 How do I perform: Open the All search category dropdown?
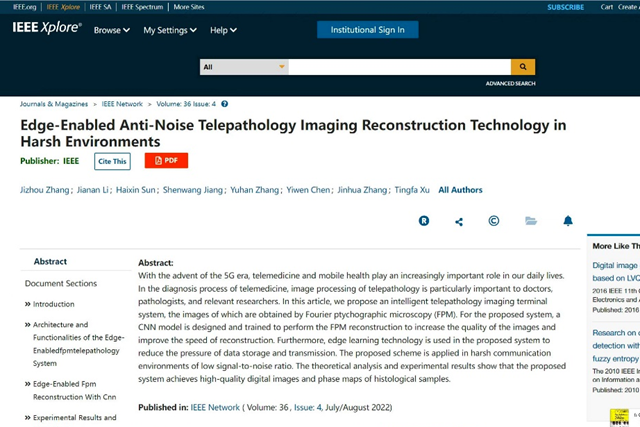tap(244, 67)
